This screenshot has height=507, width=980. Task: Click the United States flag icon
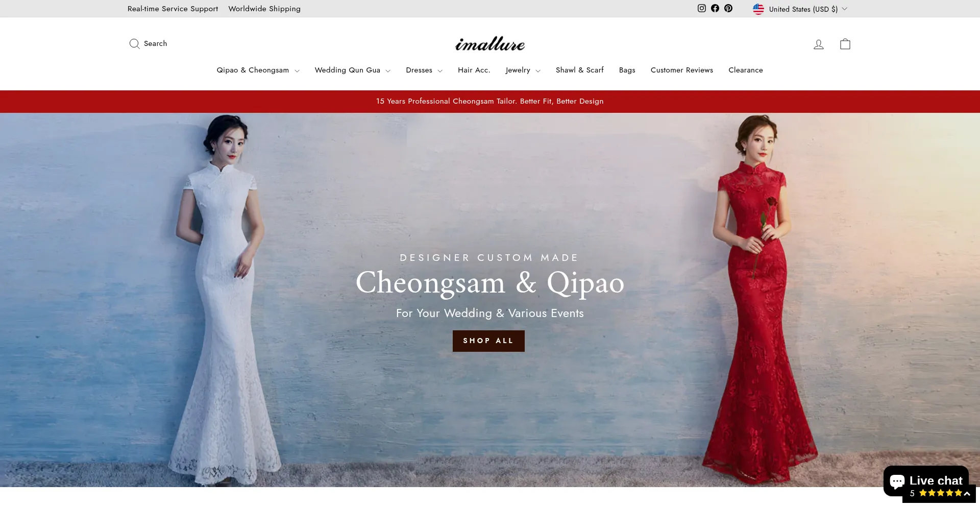click(758, 9)
